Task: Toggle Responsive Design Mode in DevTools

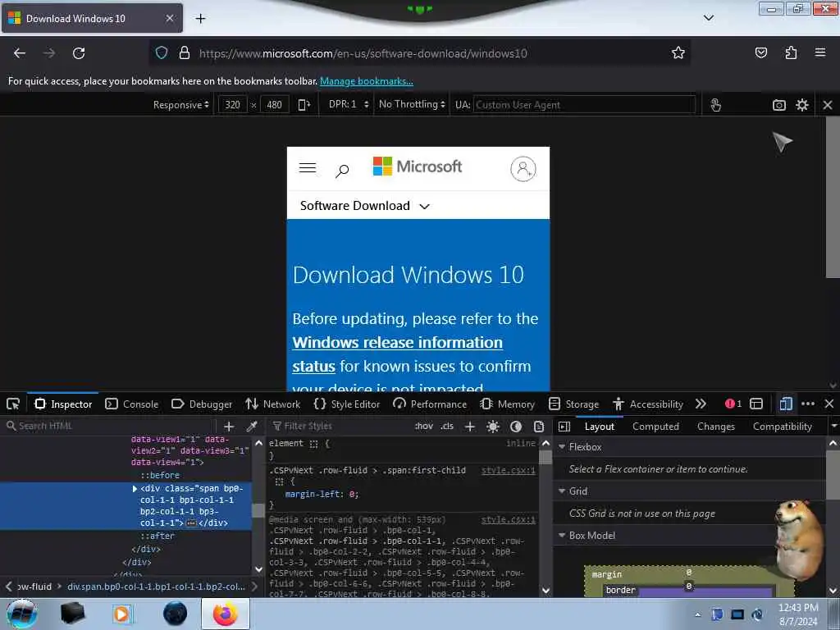Action: coord(785,404)
